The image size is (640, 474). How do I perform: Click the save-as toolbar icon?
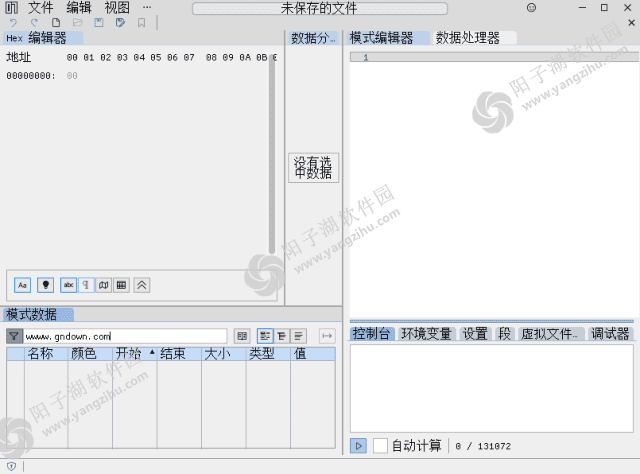point(120,23)
